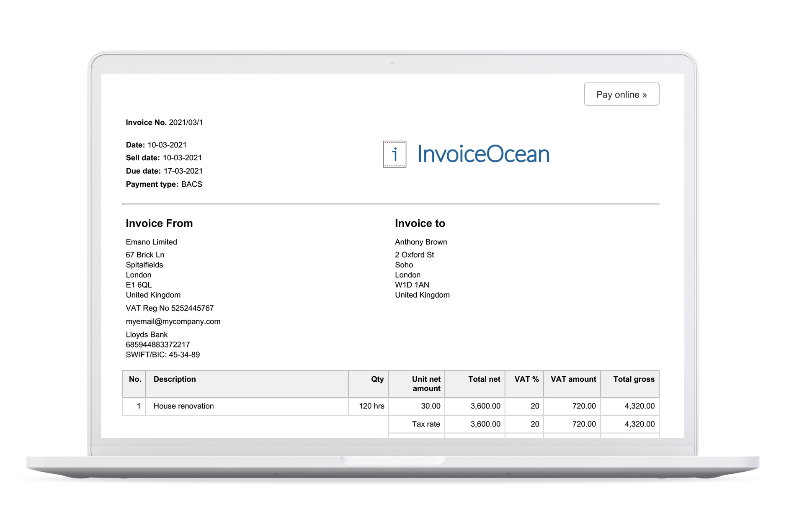Click the InvoiceOcean logo icon

pos(394,154)
